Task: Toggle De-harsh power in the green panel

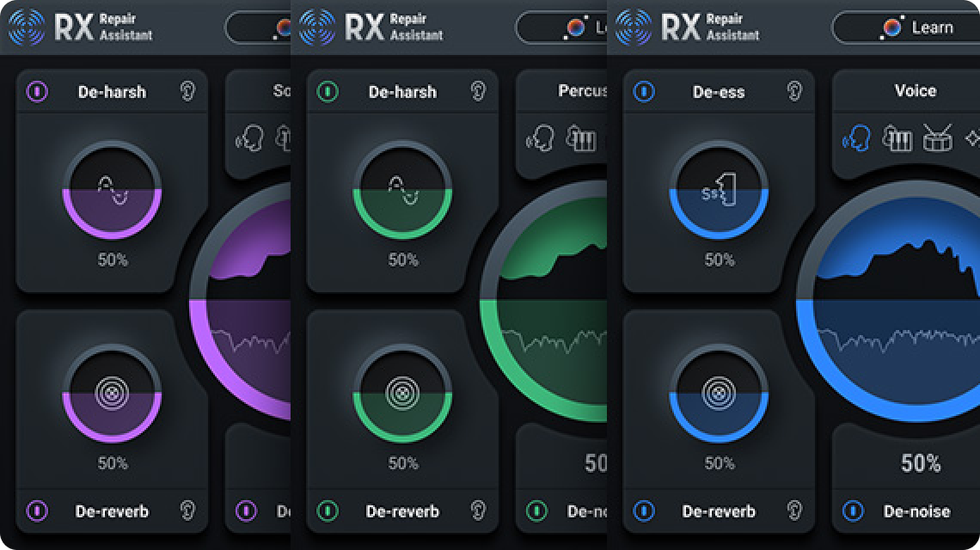Action: click(328, 92)
